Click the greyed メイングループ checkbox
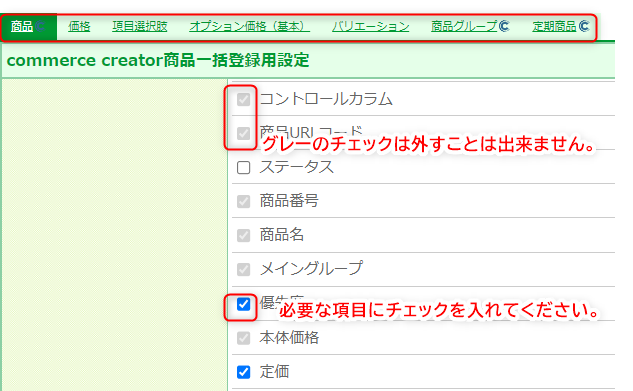The height and width of the screenshot is (391, 633). coord(243,269)
